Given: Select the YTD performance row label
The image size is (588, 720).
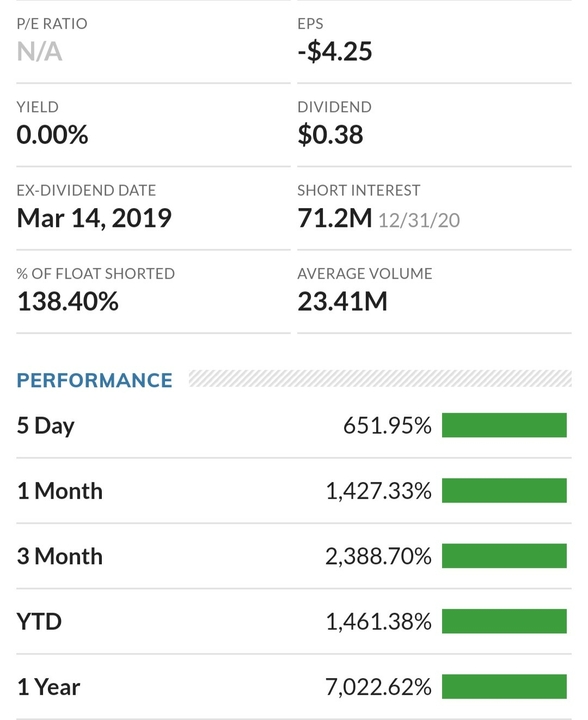Looking at the screenshot, I should coord(39,622).
